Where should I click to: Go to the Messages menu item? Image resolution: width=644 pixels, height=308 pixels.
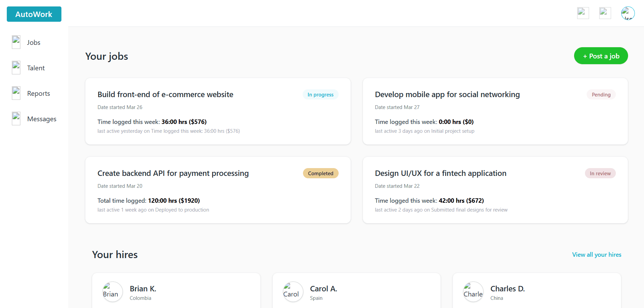click(x=42, y=119)
